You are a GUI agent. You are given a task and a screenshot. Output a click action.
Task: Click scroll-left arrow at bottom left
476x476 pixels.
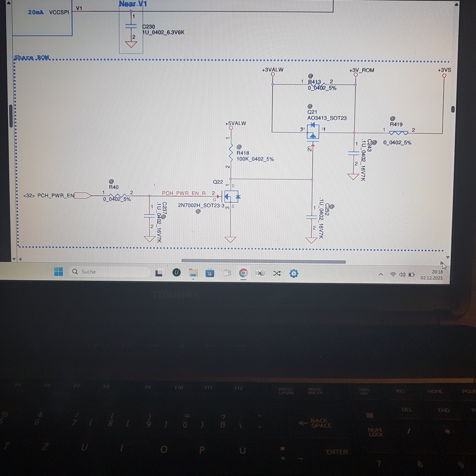[x=20, y=259]
